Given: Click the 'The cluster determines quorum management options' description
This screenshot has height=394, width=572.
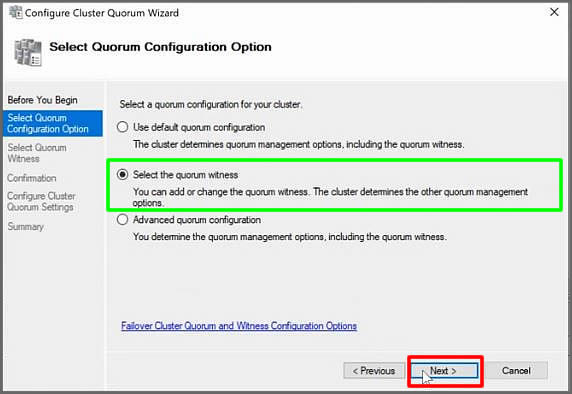Looking at the screenshot, I should 298,144.
